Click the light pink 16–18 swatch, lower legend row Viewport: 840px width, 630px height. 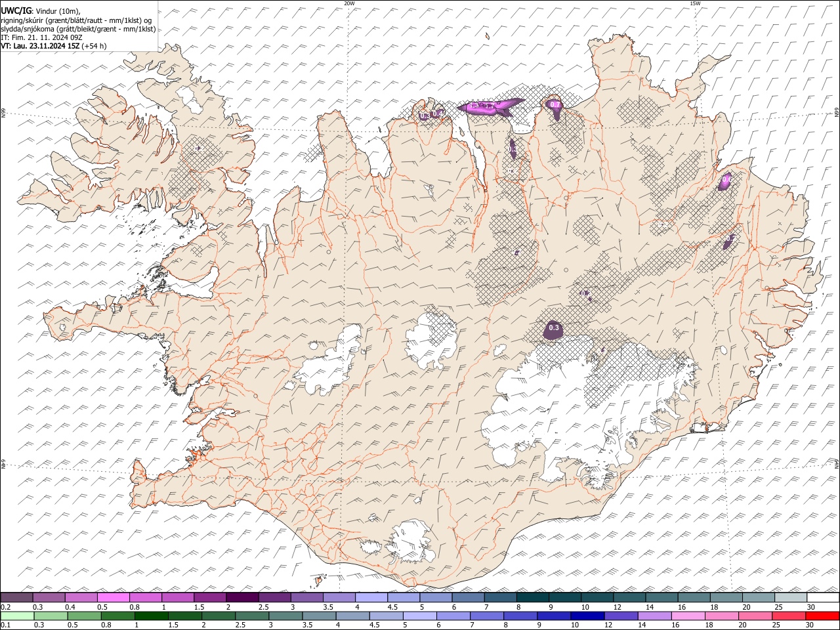pos(688,616)
